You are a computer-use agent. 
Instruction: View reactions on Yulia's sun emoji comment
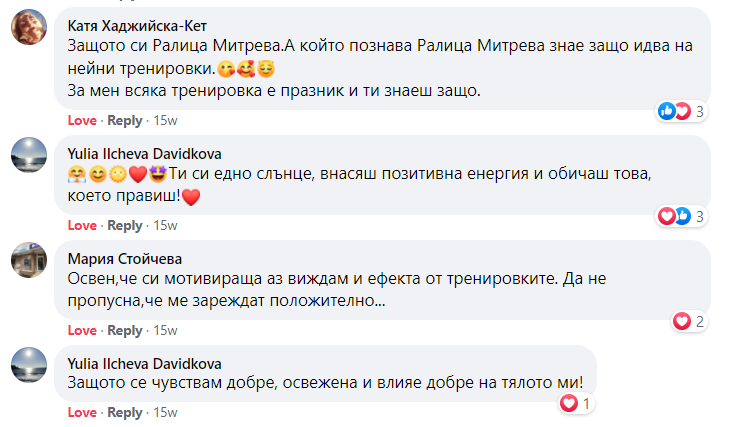click(x=681, y=216)
